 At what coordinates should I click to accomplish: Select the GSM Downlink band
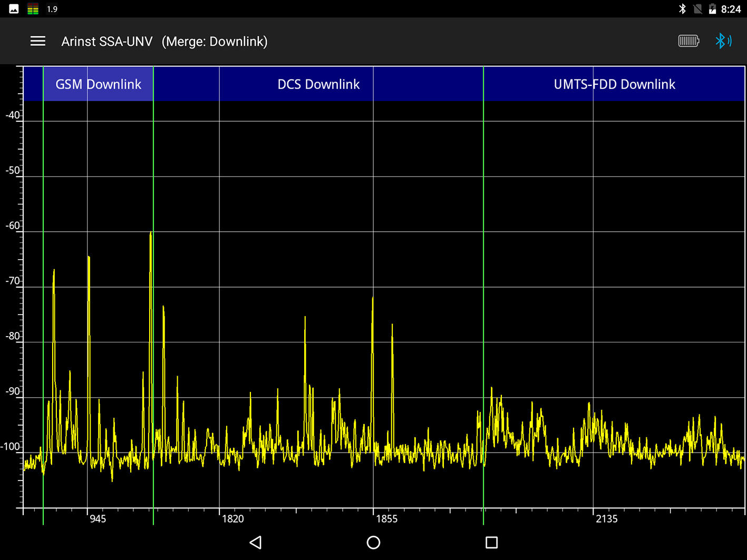click(99, 84)
